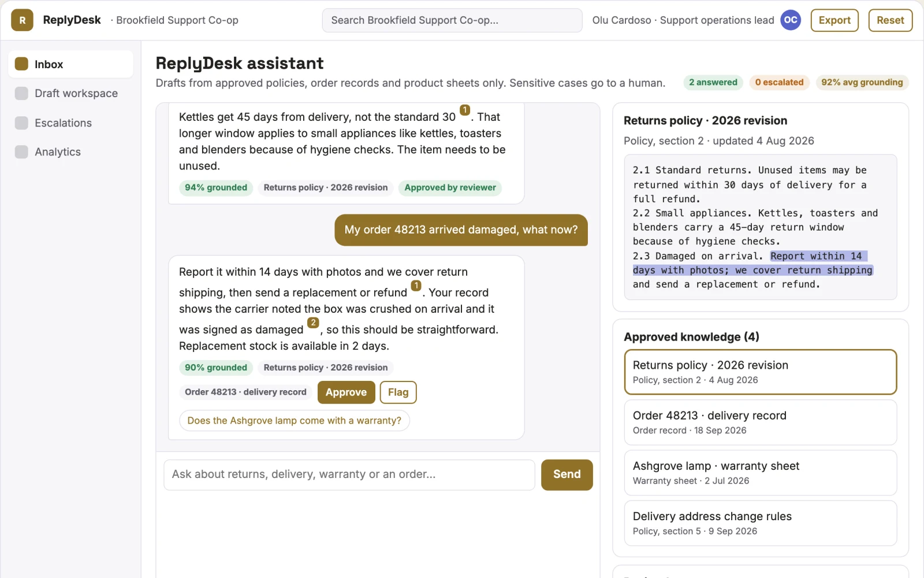924x578 pixels.
Task: Select the Returns policy 2026 revision card
Action: point(760,372)
